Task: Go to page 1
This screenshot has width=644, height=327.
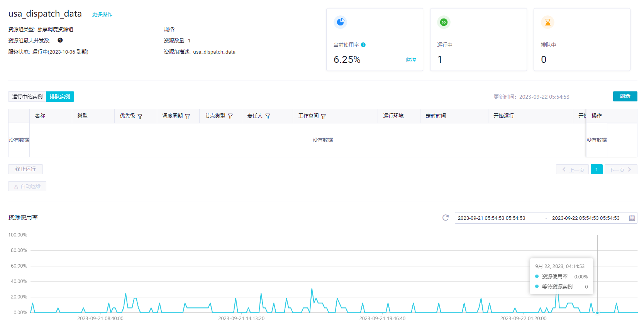Action: (597, 169)
